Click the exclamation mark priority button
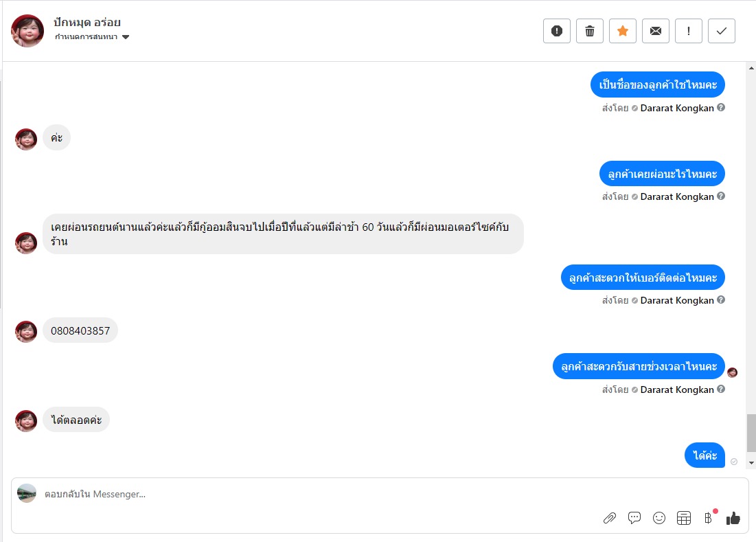This screenshot has width=756, height=542. tap(689, 31)
